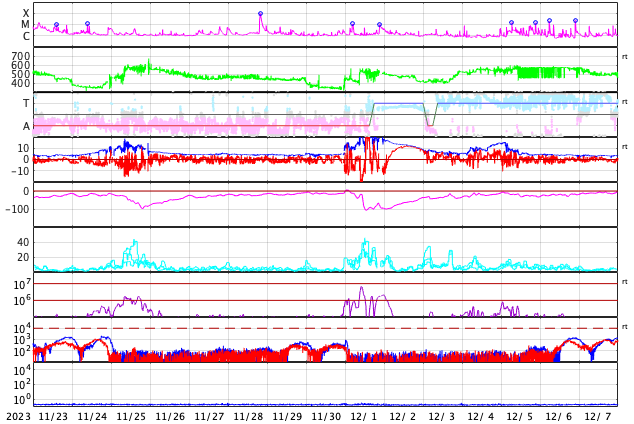Click the 11/25 date label

(x=131, y=416)
